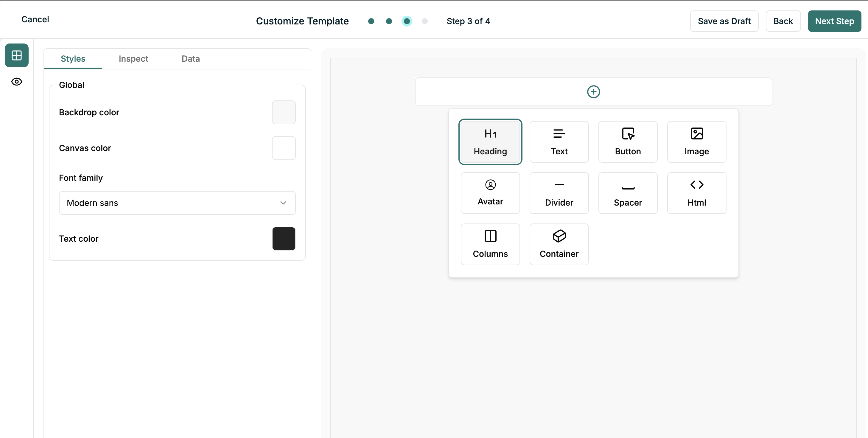
Task: Select the grid editor view icon
Action: 16,55
